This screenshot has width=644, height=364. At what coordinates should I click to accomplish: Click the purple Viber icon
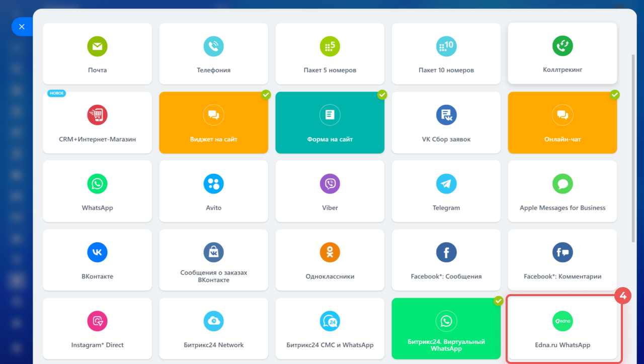tap(330, 184)
